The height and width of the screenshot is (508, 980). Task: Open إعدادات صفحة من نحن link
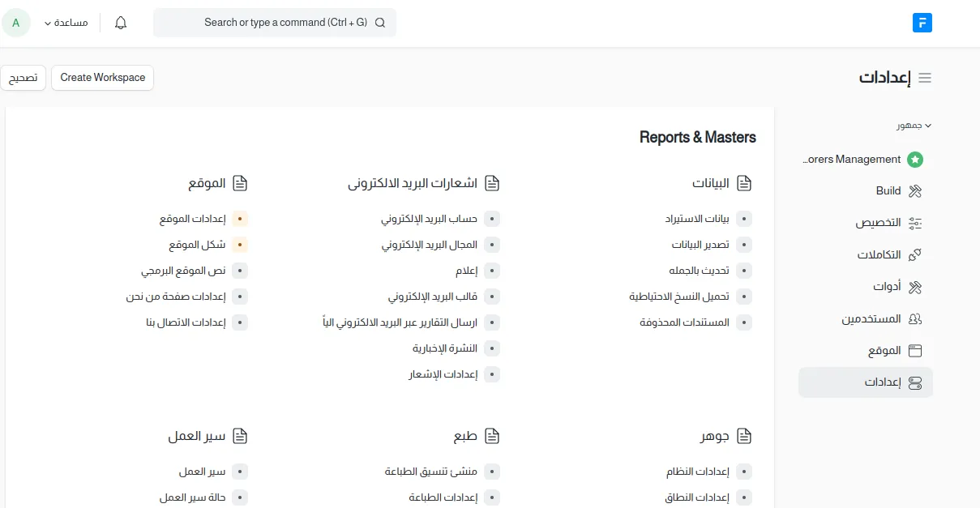[x=175, y=297]
